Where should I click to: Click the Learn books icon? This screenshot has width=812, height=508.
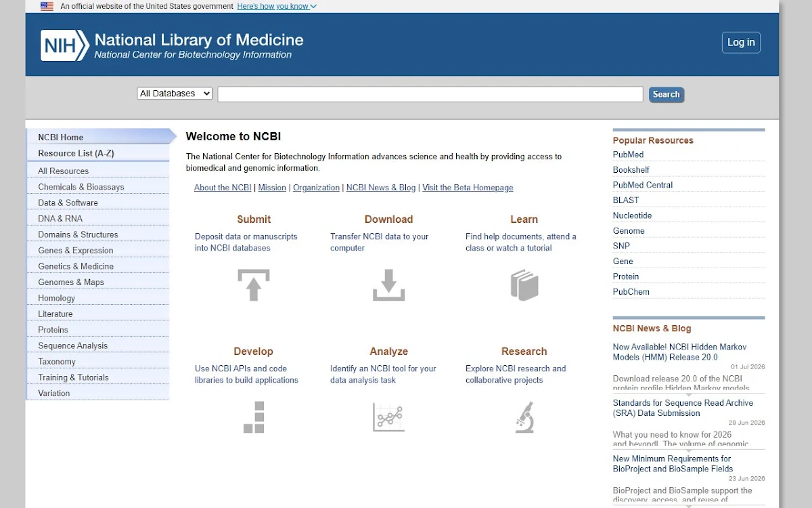(524, 285)
